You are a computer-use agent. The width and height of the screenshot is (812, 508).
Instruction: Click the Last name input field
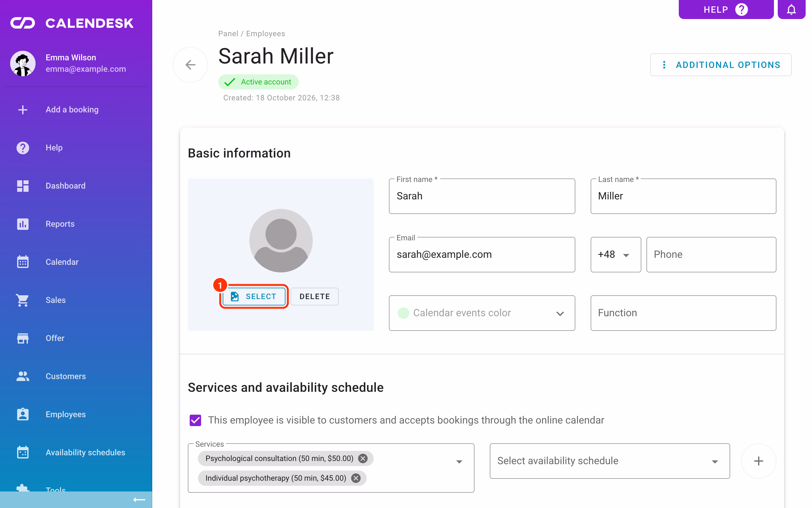coord(683,196)
